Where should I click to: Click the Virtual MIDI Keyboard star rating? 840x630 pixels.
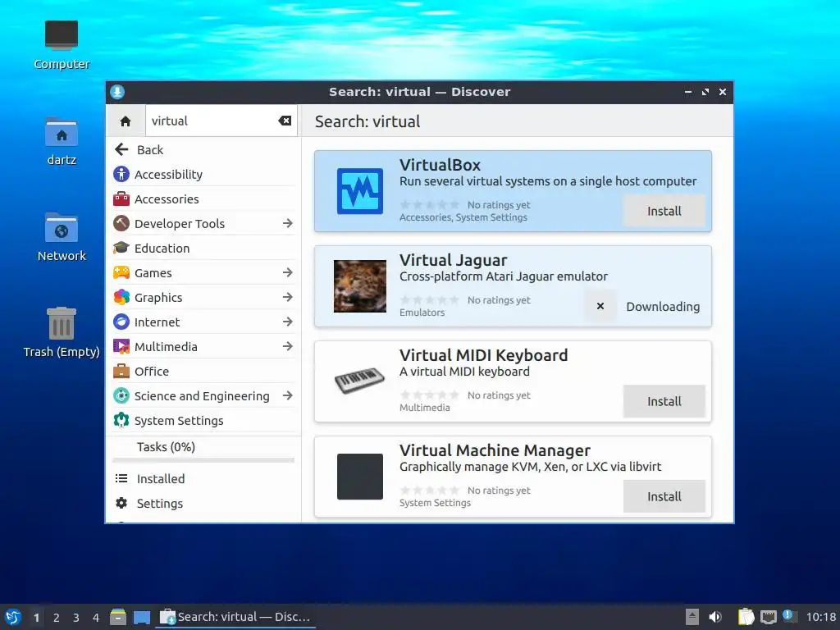click(x=430, y=395)
